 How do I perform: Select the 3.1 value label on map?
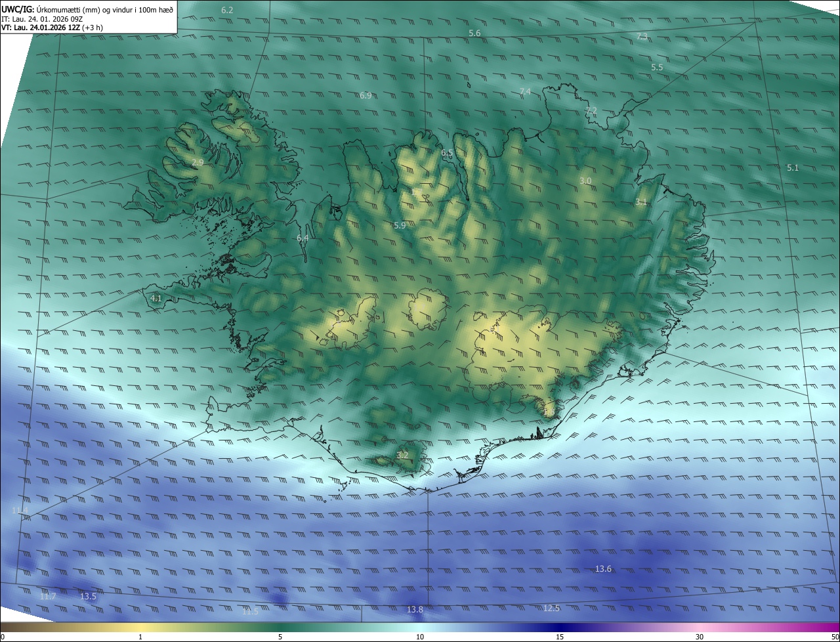(641, 202)
